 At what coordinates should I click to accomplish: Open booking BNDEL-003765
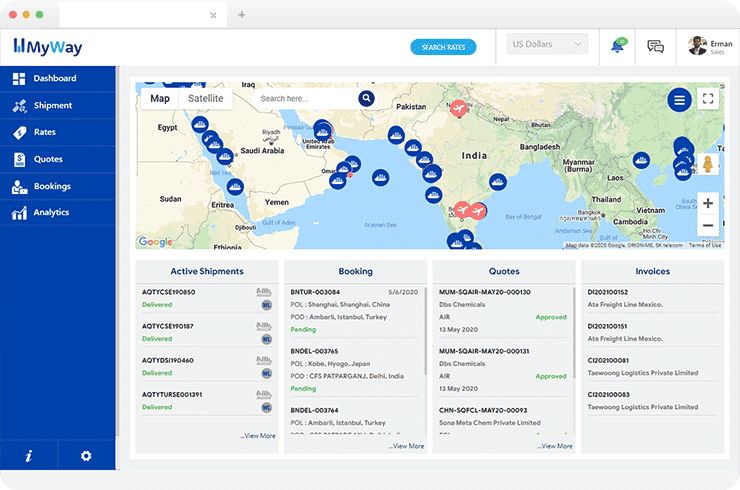pyautogui.click(x=314, y=351)
